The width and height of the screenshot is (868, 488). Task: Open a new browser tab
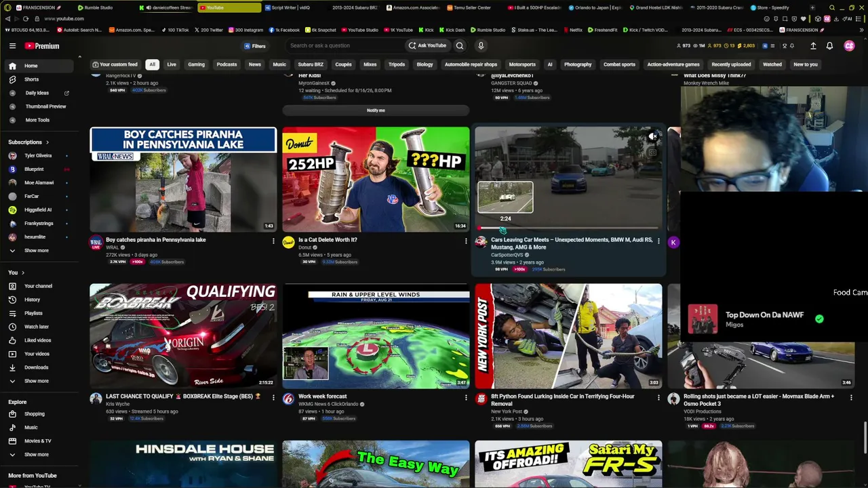tap(814, 7)
